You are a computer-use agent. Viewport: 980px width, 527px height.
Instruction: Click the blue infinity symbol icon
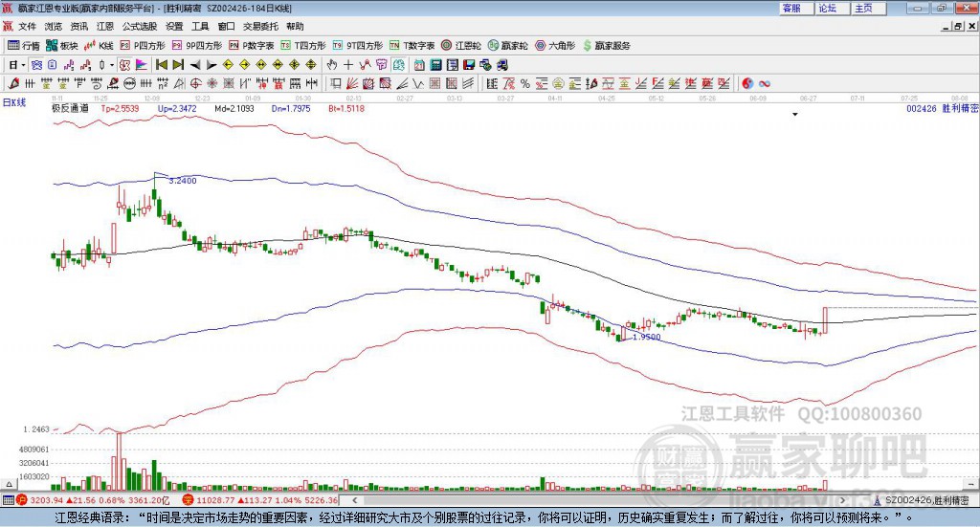point(765,83)
